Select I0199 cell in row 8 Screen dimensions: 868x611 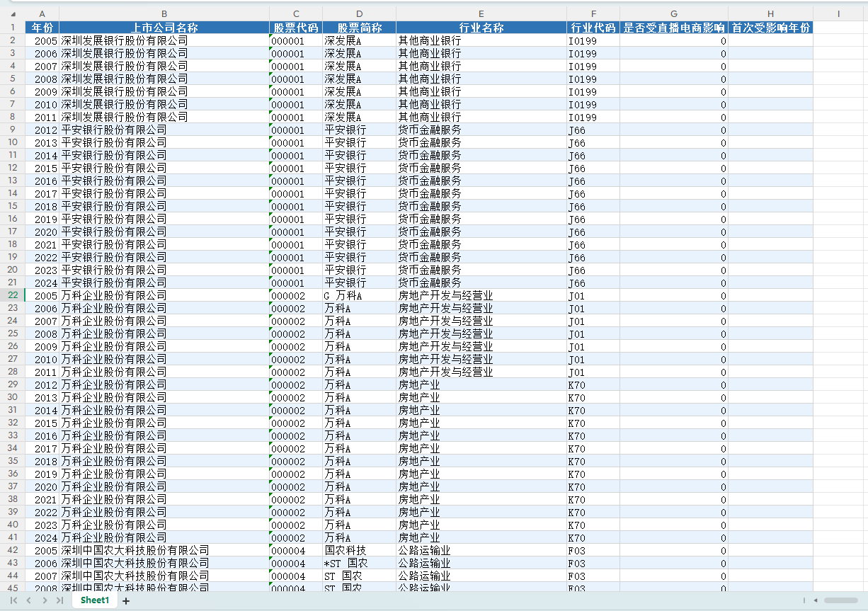tap(593, 117)
